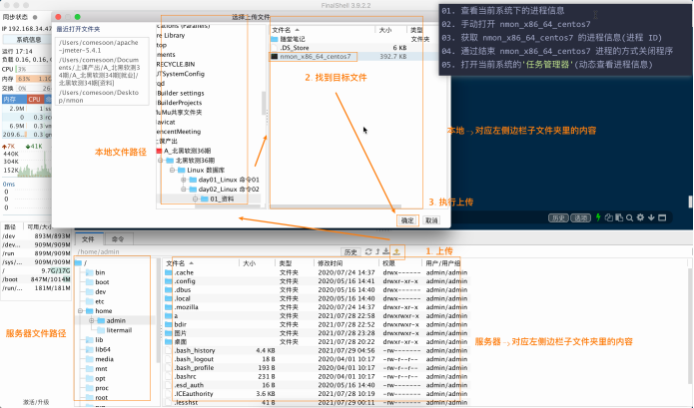Click 选项 button in terminal toolbar
The image size is (694, 408).
coord(580,218)
